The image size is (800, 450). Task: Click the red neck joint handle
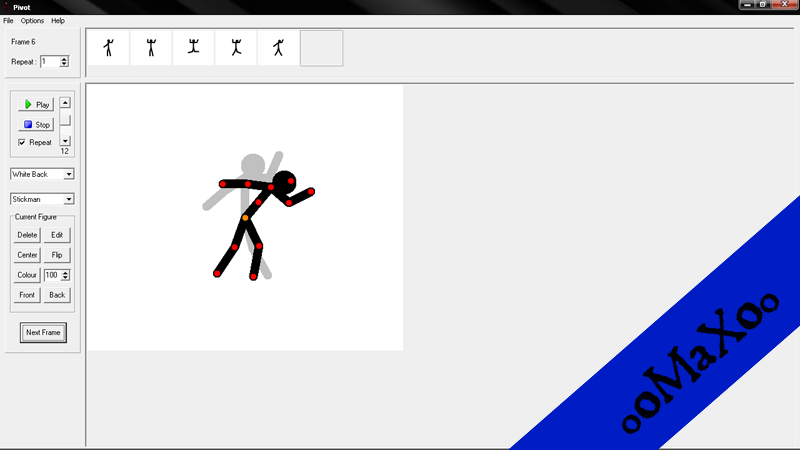coord(271,188)
